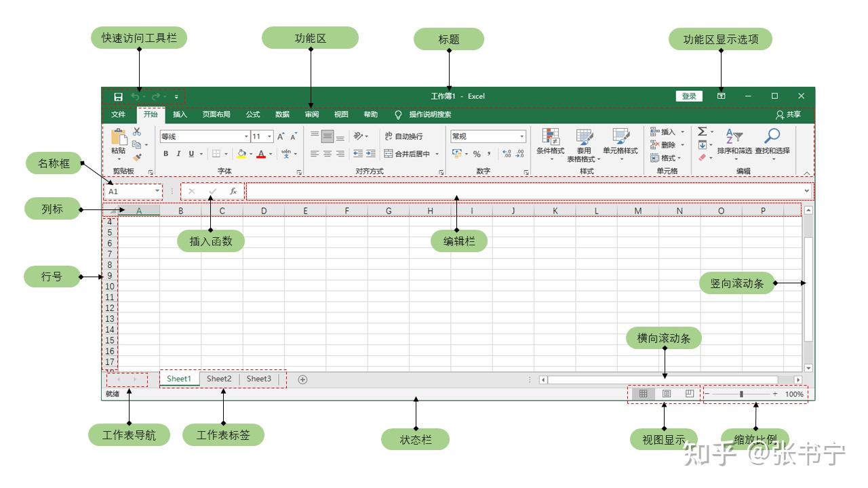Toggle middle align for cell text
Screen dimensions: 868x488
coord(328,136)
